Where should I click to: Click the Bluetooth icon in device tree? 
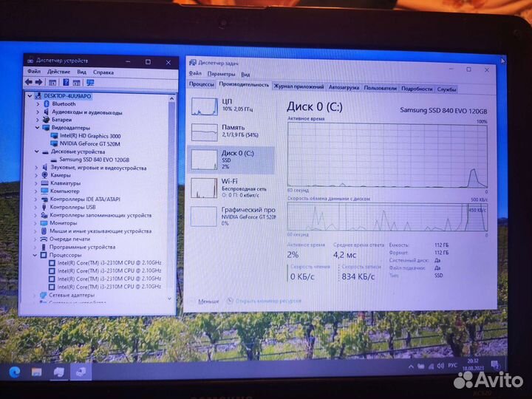pyautogui.click(x=47, y=104)
